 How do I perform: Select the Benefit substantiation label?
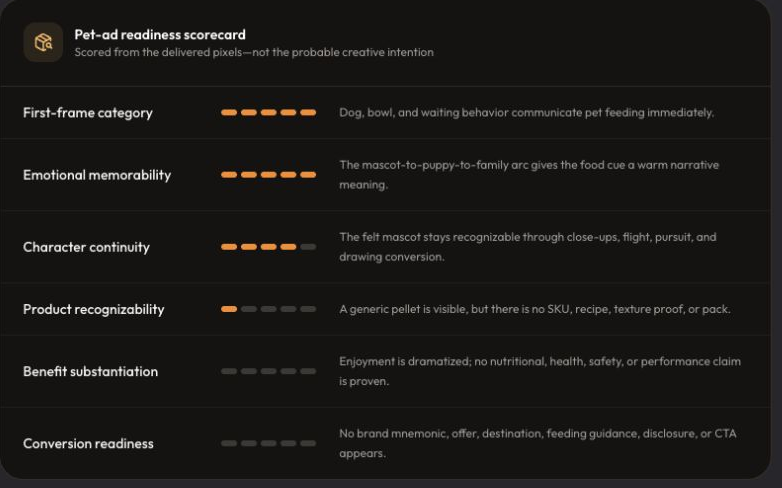pyautogui.click(x=90, y=371)
